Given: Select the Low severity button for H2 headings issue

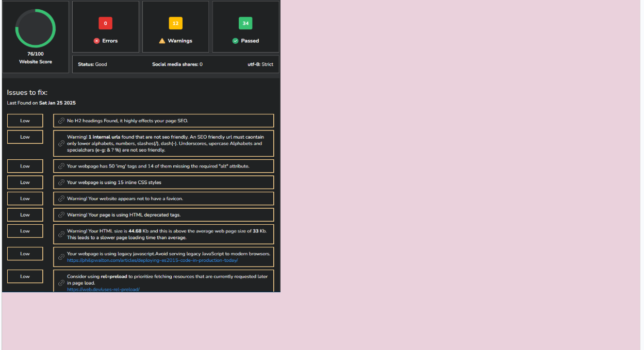Looking at the screenshot, I should click(x=25, y=120).
